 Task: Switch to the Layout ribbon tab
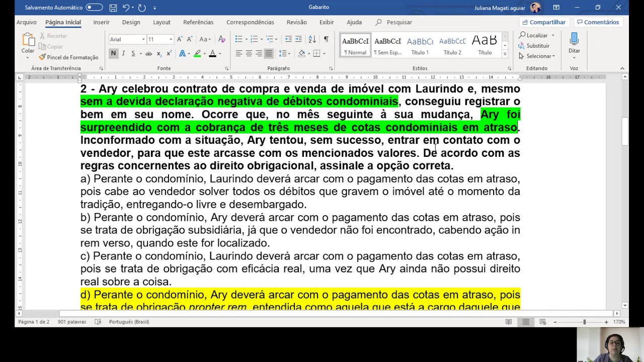click(162, 22)
